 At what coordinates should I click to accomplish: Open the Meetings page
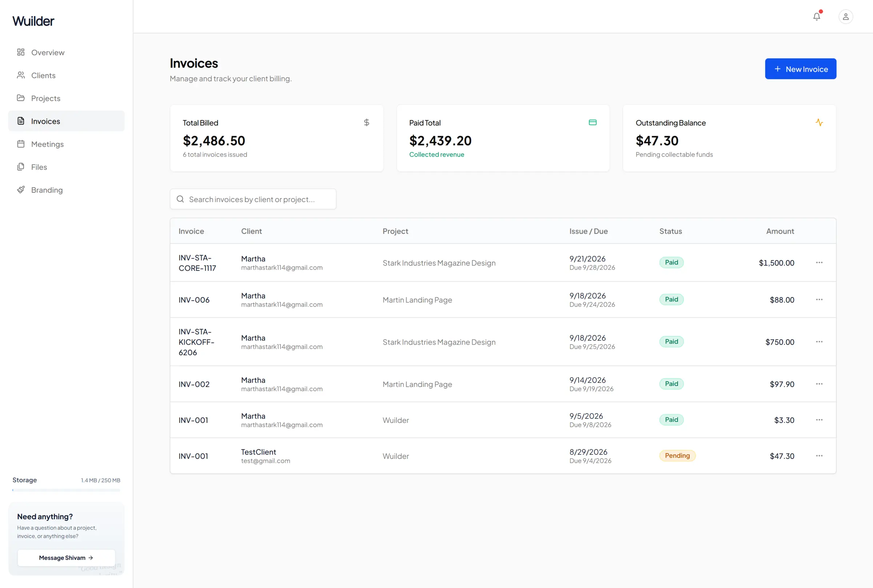[66, 144]
